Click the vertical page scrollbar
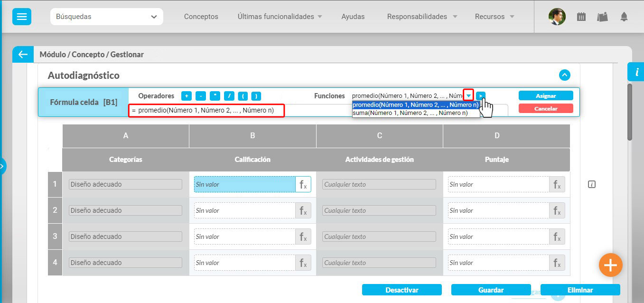Image resolution: width=644 pixels, height=303 pixels. (x=630, y=112)
